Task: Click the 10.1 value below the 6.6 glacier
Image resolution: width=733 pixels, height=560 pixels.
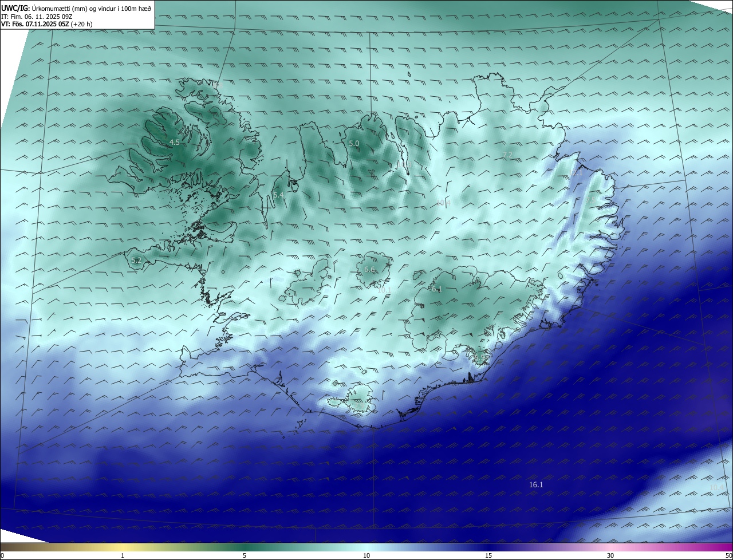Action: click(384, 290)
